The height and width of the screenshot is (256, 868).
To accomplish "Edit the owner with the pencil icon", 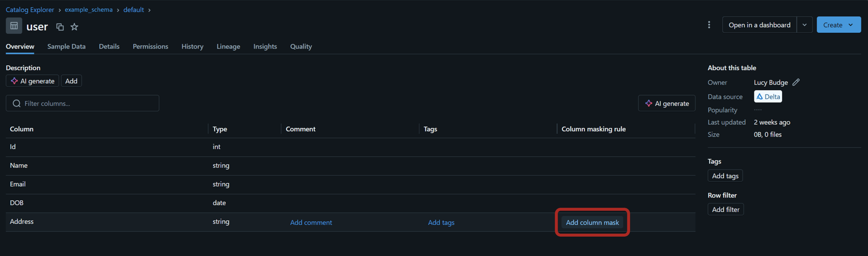I will point(796,82).
